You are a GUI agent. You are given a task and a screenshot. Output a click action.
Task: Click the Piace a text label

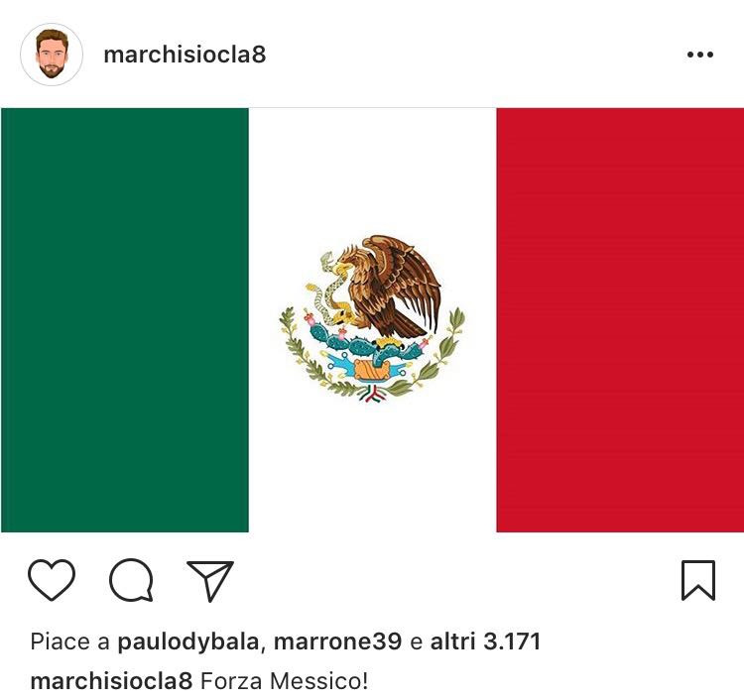pos(69,642)
